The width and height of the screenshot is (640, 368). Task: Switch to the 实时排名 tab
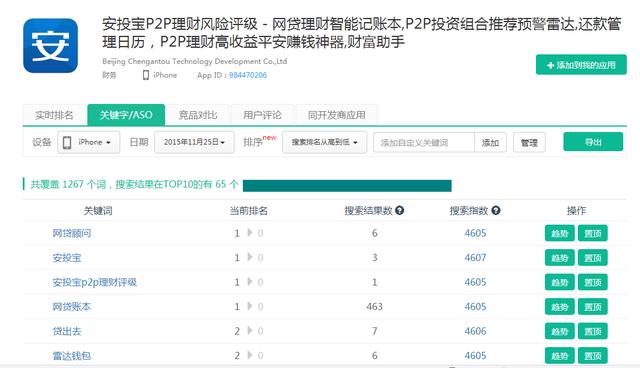(54, 115)
